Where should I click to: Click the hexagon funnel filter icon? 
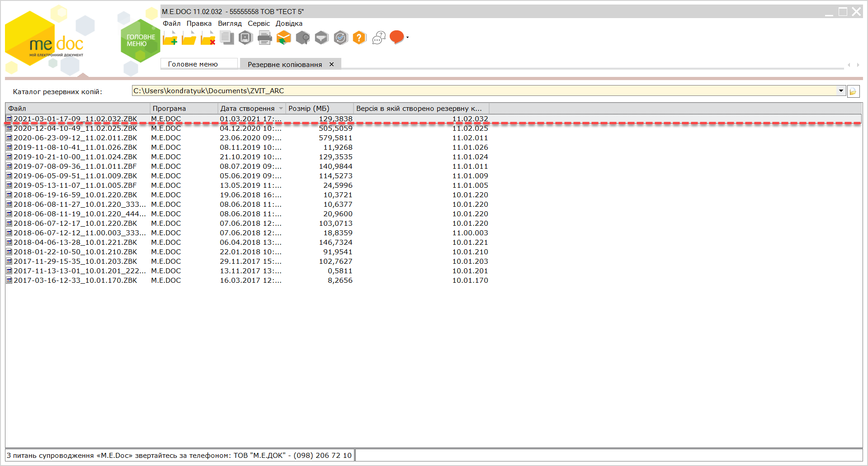point(321,38)
